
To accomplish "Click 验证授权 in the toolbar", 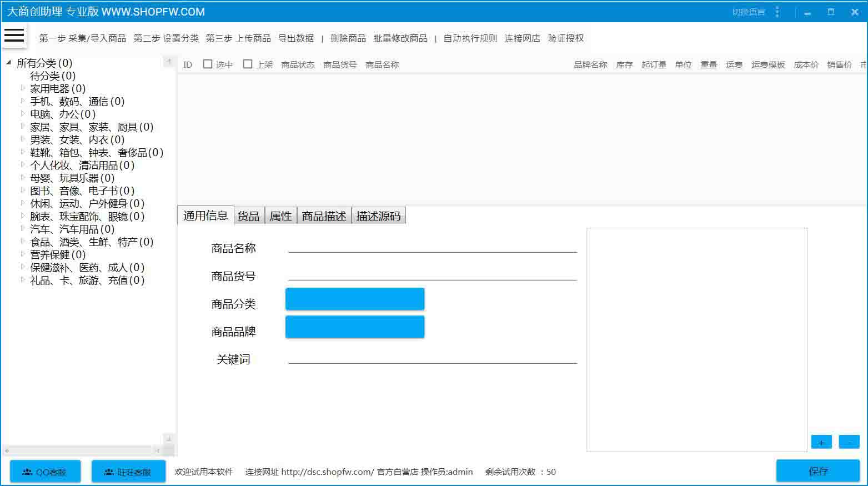I will click(566, 38).
